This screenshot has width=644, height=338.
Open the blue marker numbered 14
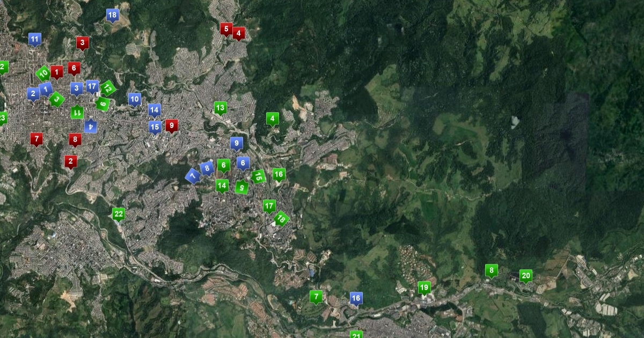click(x=155, y=110)
